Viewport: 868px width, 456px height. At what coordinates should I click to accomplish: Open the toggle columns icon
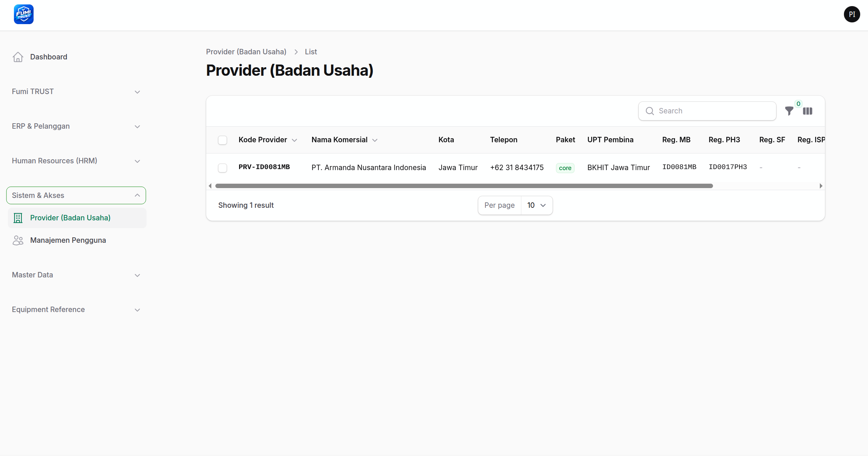coord(808,111)
